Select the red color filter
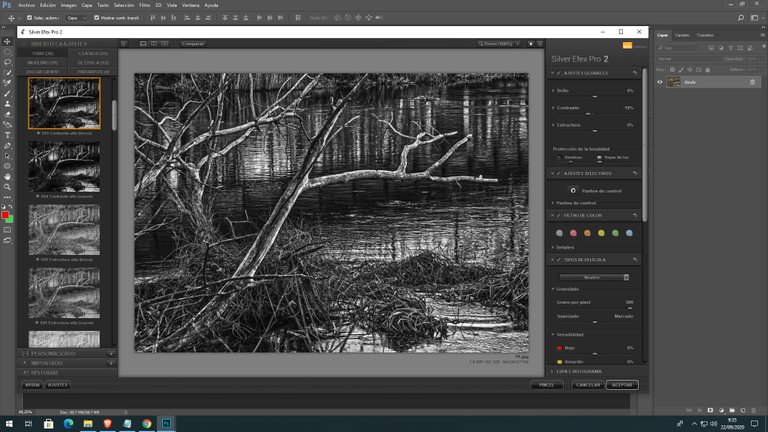768x432 pixels. tap(573, 233)
